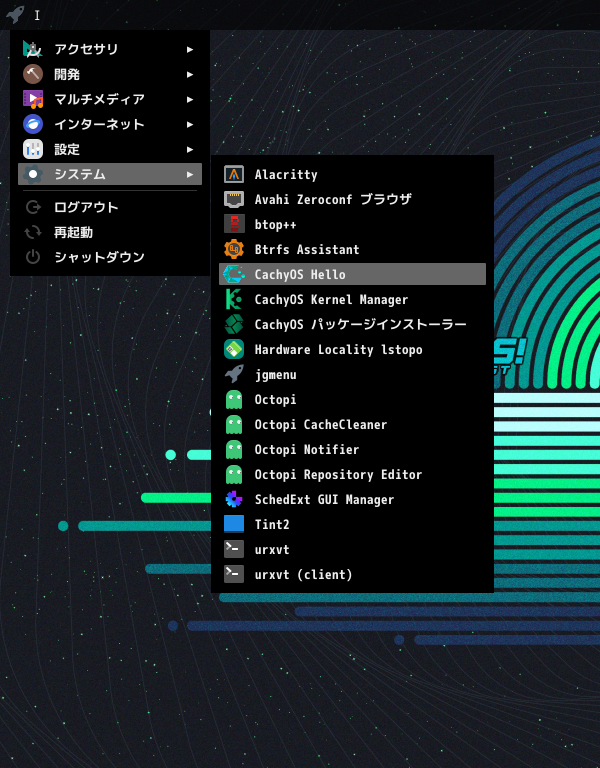The image size is (600, 768).
Task: Click the CachyOS package installer cube icon
Action: click(234, 324)
